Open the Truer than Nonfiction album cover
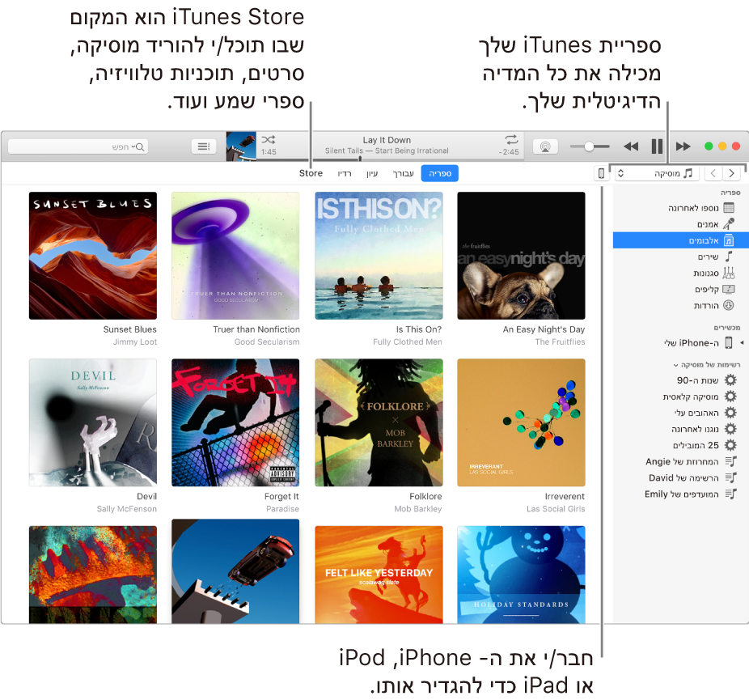This screenshot has width=749, height=700. pyautogui.click(x=235, y=256)
